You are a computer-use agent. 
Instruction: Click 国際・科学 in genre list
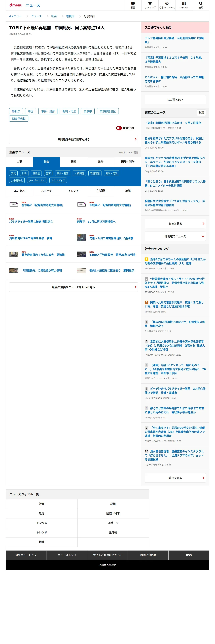pyautogui.click(x=113, y=513)
